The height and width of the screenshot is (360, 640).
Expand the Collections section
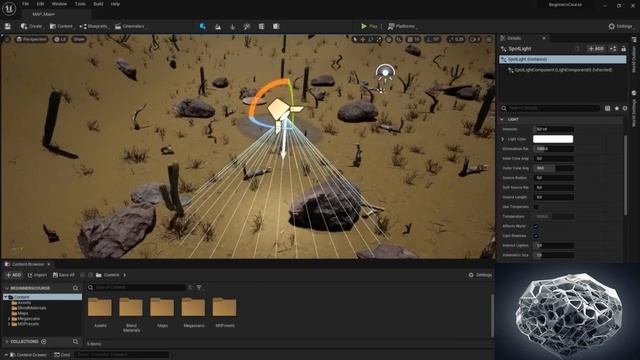pos(7,342)
